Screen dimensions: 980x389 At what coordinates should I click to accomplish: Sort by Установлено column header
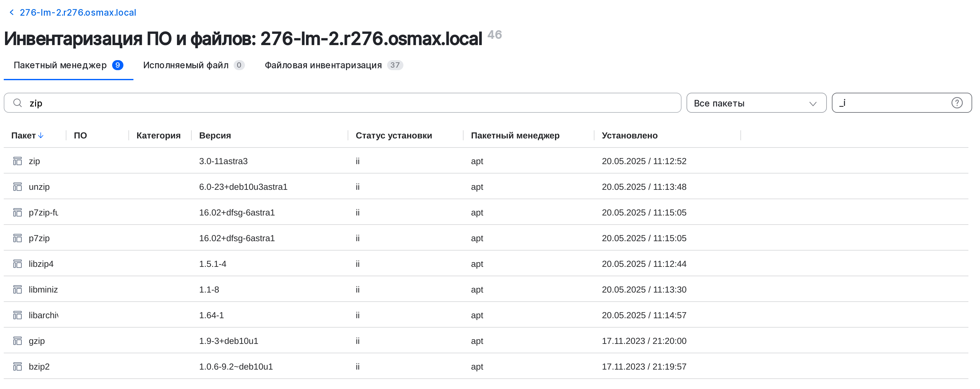point(629,136)
